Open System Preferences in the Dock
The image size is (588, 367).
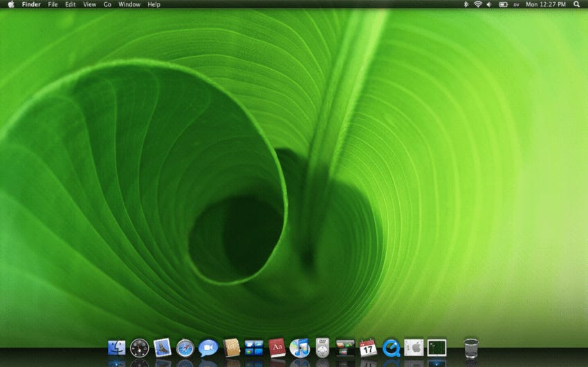(414, 348)
